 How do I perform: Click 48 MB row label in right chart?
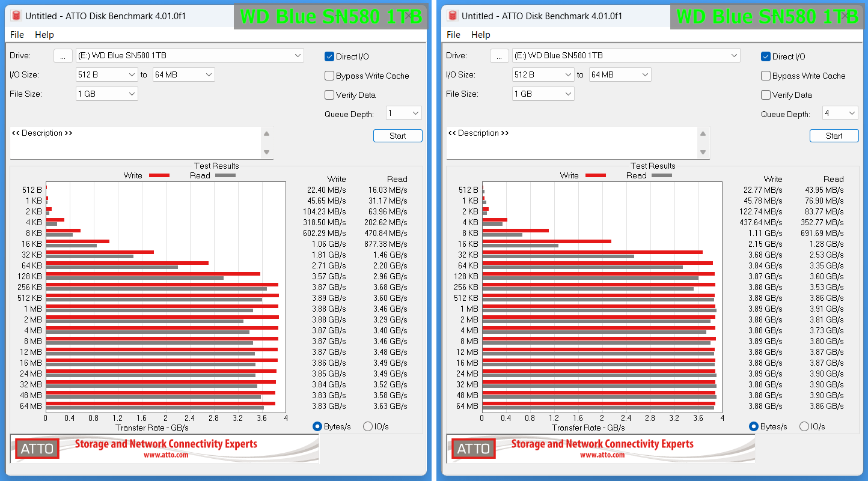tap(468, 395)
